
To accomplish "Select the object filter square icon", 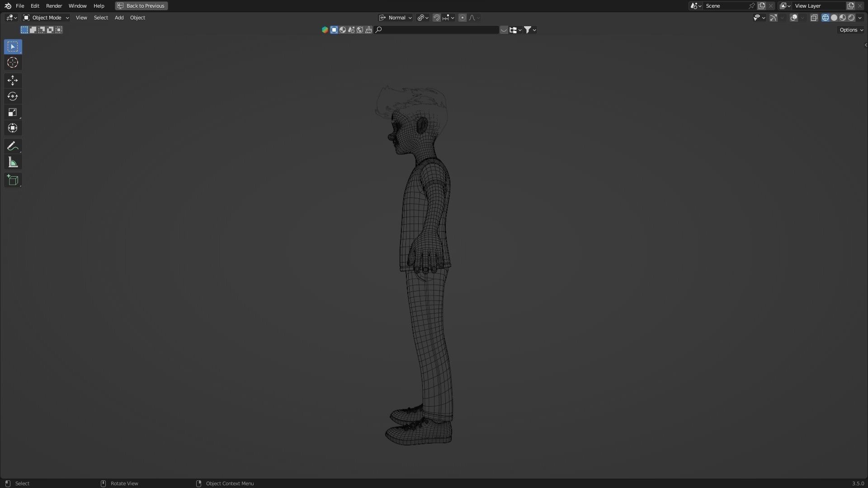I will 334,30.
